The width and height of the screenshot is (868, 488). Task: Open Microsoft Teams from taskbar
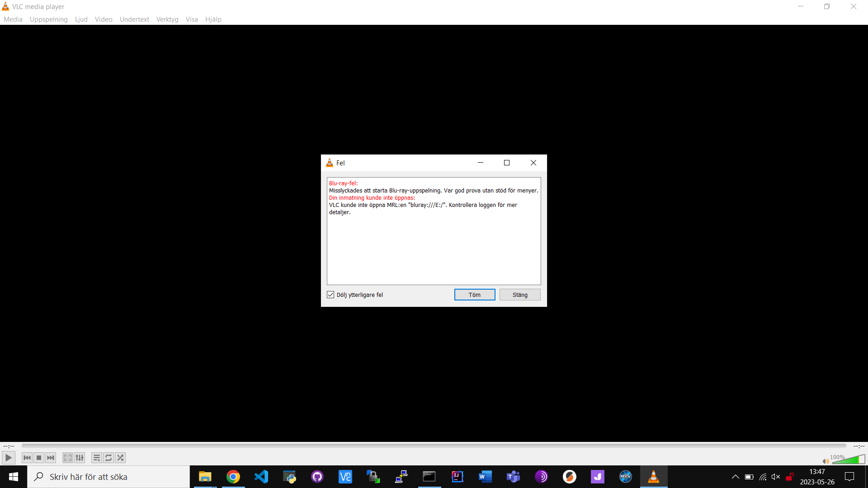coord(514,477)
